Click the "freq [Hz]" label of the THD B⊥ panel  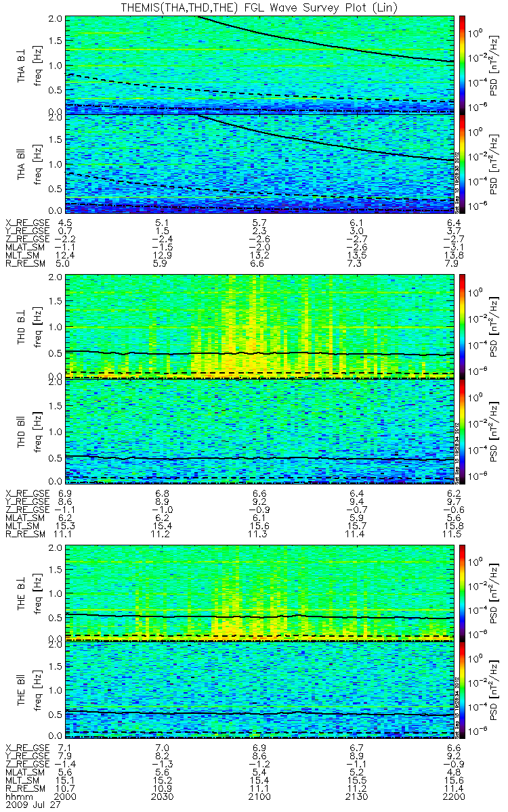coord(39,326)
